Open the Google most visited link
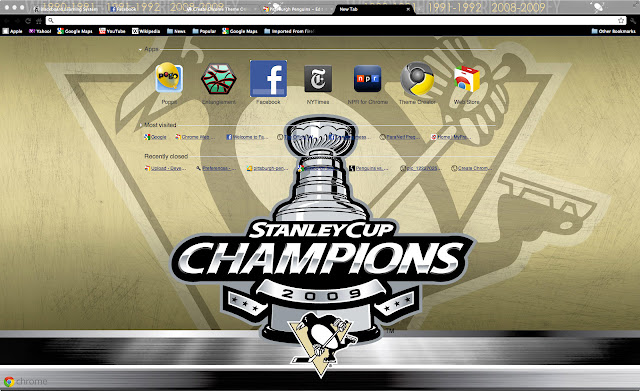This screenshot has width=640, height=391. click(x=156, y=137)
